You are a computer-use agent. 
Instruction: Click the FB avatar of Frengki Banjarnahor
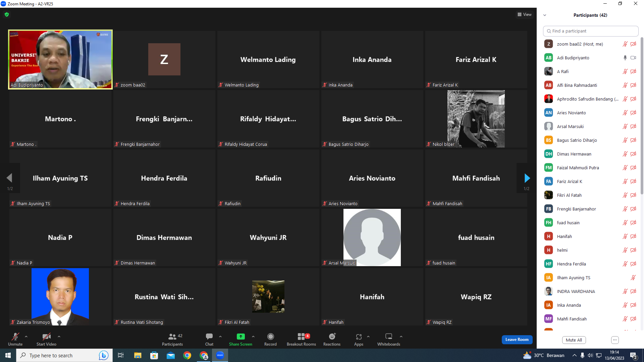[548, 209]
